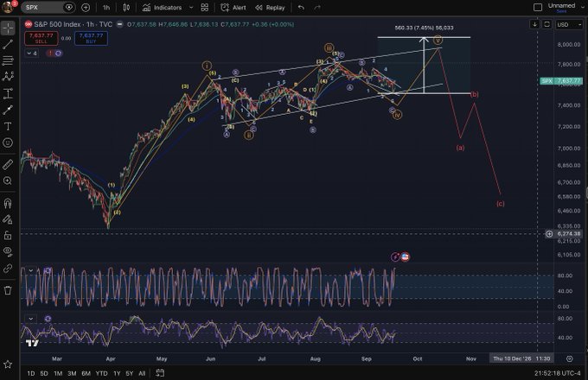Image resolution: width=588 pixels, height=380 pixels.
Task: Collapse the RSI bottom pane chevron
Action: [31, 319]
